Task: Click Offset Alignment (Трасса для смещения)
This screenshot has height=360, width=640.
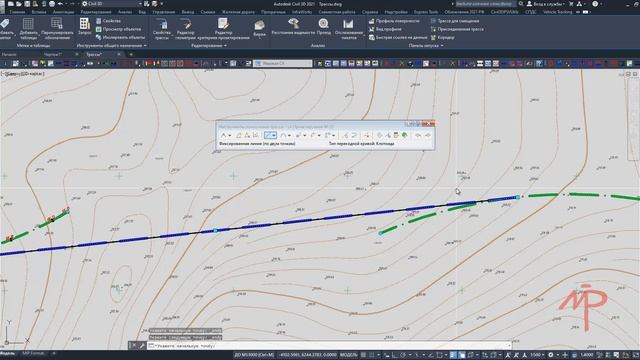Action: [x=455, y=21]
